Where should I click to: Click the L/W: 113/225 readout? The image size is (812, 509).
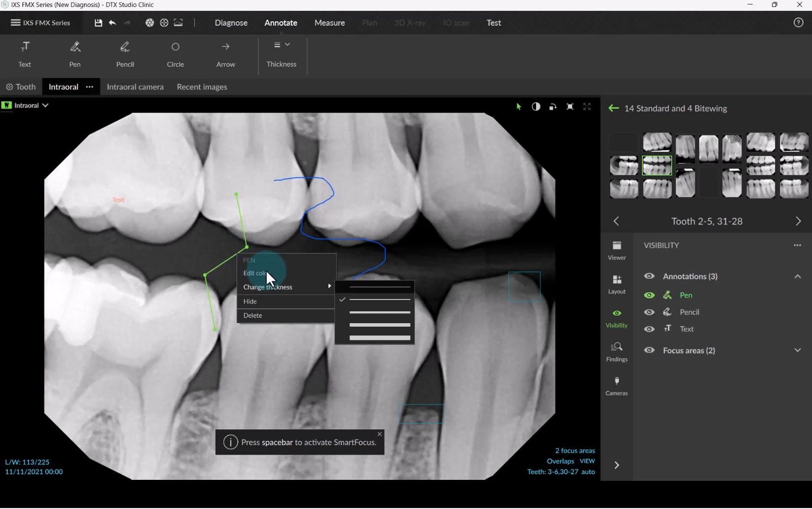27,463
